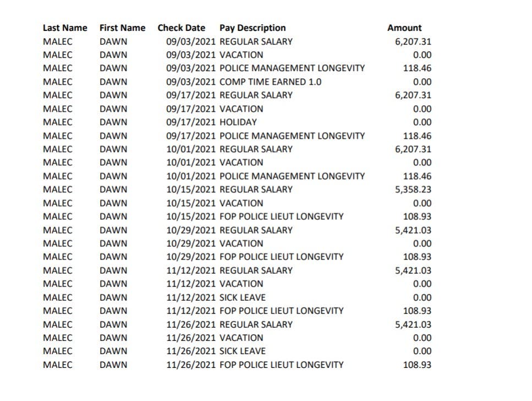Click the 09/17/2021 date beside HOLIDAY
The width and height of the screenshot is (532, 401).
coord(191,122)
